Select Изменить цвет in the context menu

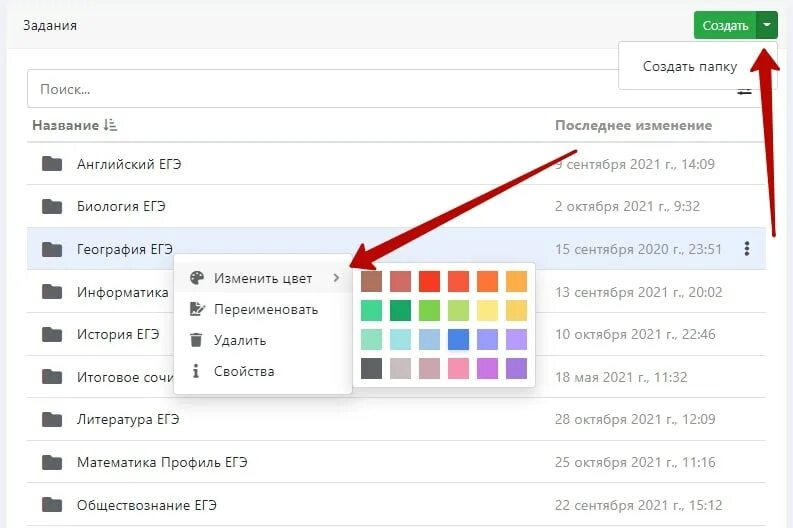click(263, 278)
